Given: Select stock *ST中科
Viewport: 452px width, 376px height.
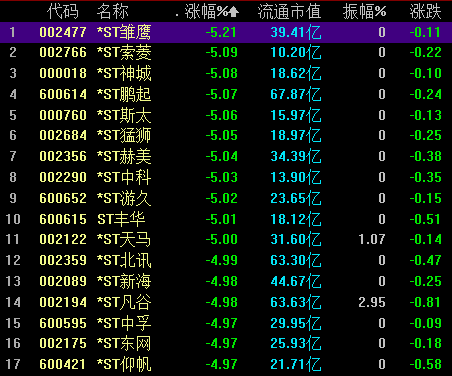Looking at the screenshot, I should tap(124, 177).
